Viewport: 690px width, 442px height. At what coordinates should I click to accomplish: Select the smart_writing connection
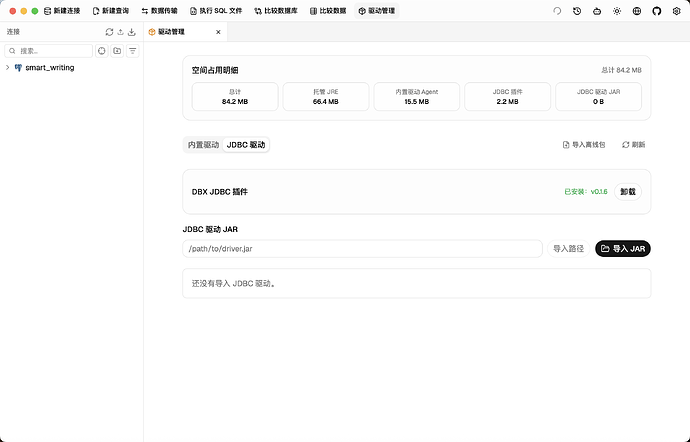tap(50, 67)
